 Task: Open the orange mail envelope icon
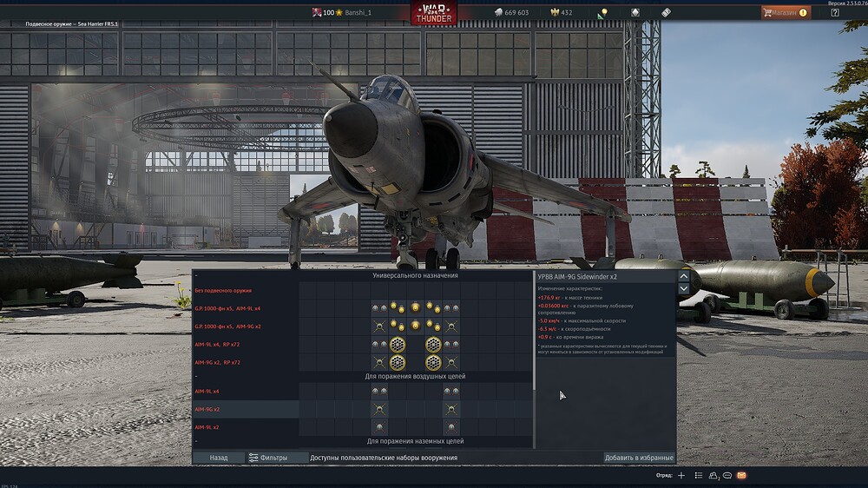pyautogui.click(x=741, y=476)
